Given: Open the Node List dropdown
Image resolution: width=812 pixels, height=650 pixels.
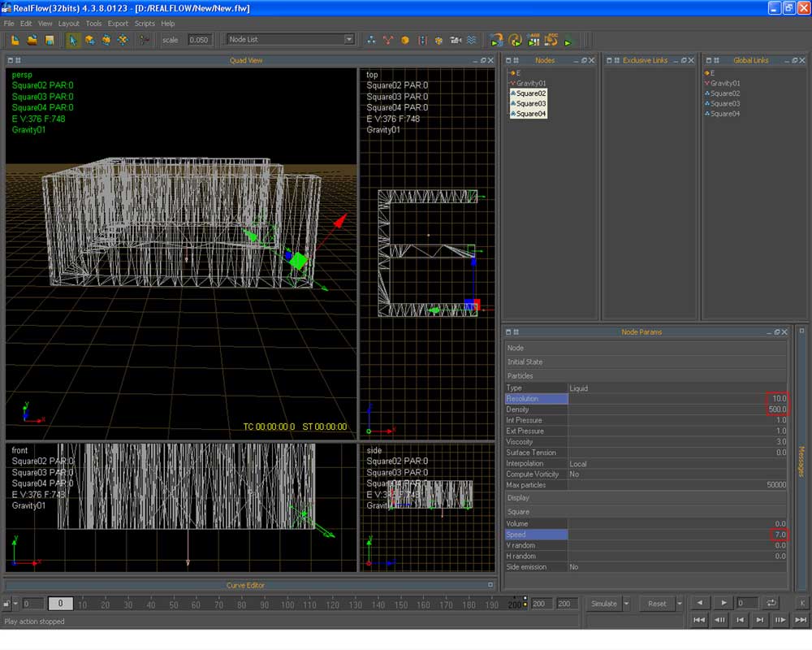Looking at the screenshot, I should tap(348, 39).
